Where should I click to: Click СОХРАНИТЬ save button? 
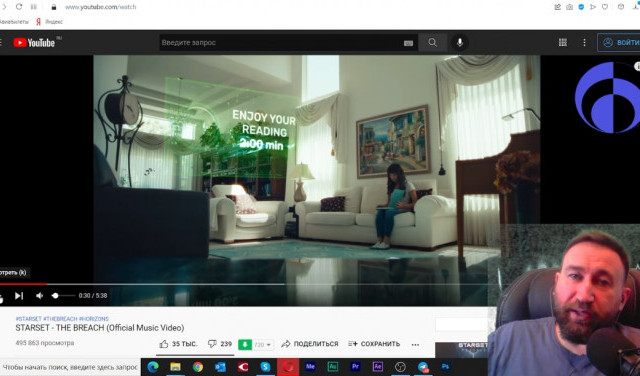click(374, 344)
